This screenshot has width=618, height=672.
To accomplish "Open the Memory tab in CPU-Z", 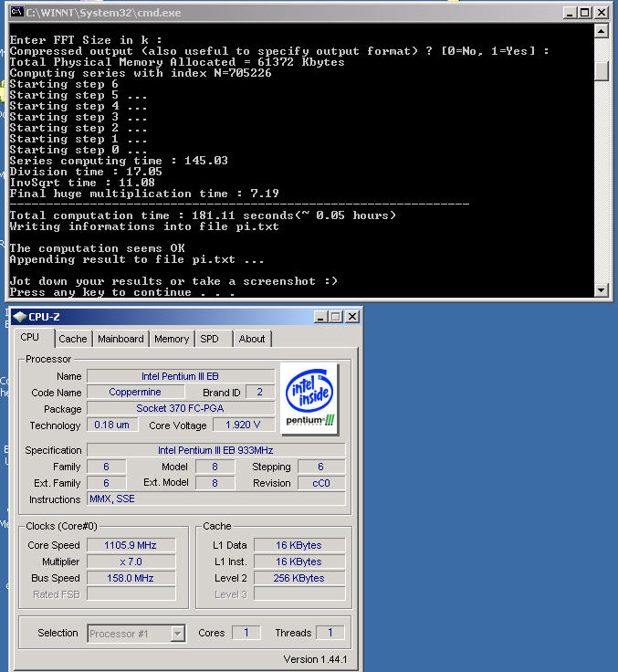I will point(172,339).
